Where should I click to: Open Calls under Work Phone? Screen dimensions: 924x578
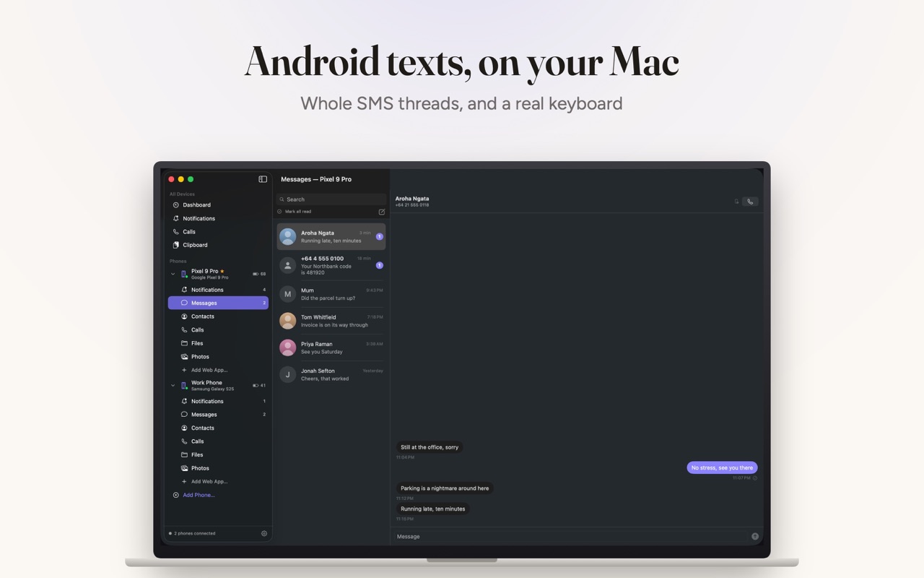(x=218, y=441)
